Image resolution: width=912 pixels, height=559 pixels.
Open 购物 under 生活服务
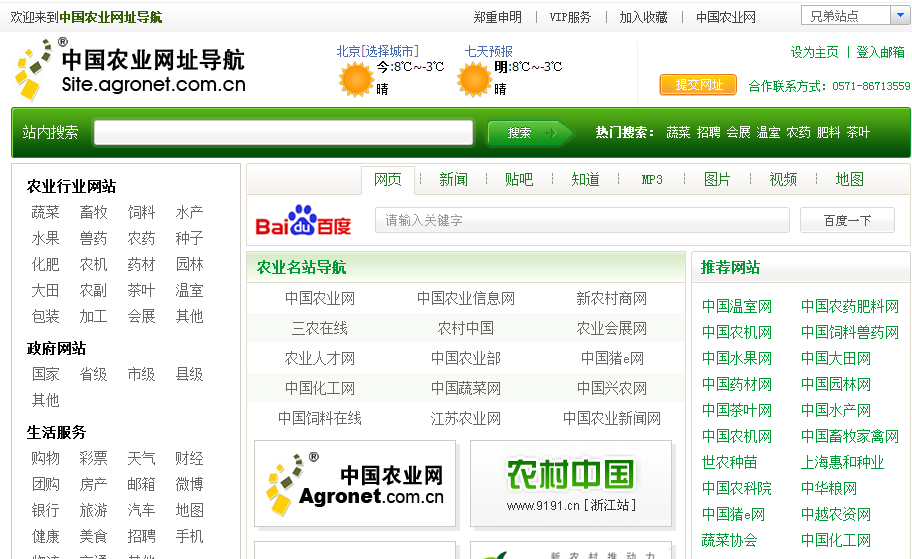point(45,458)
